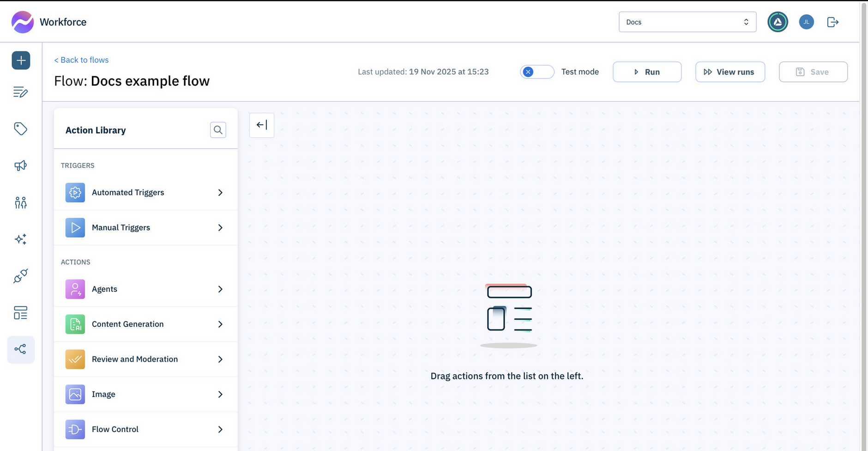868x451 pixels.
Task: Click Back to flows link
Action: (81, 60)
